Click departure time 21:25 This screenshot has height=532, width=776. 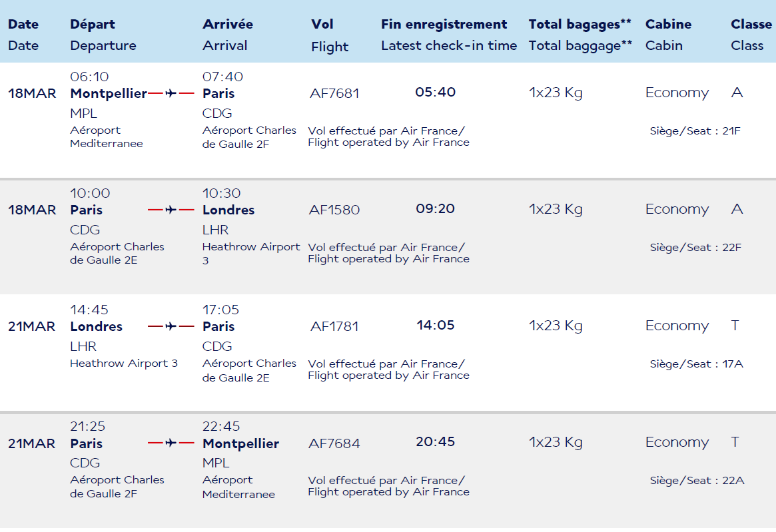[x=88, y=426]
